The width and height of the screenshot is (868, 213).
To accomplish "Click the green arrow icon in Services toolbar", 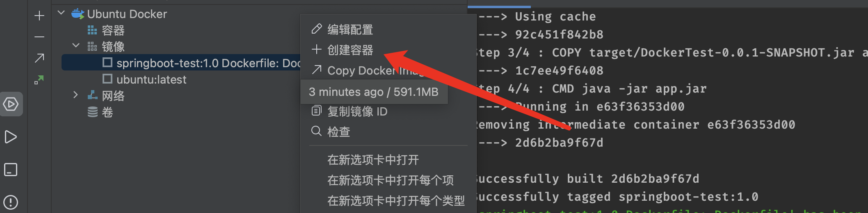I will click(39, 79).
